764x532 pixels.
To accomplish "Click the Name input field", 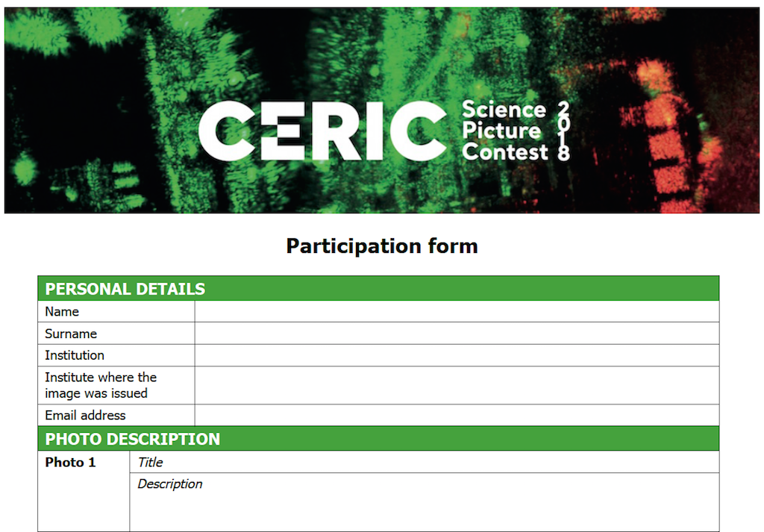I will tap(457, 311).
